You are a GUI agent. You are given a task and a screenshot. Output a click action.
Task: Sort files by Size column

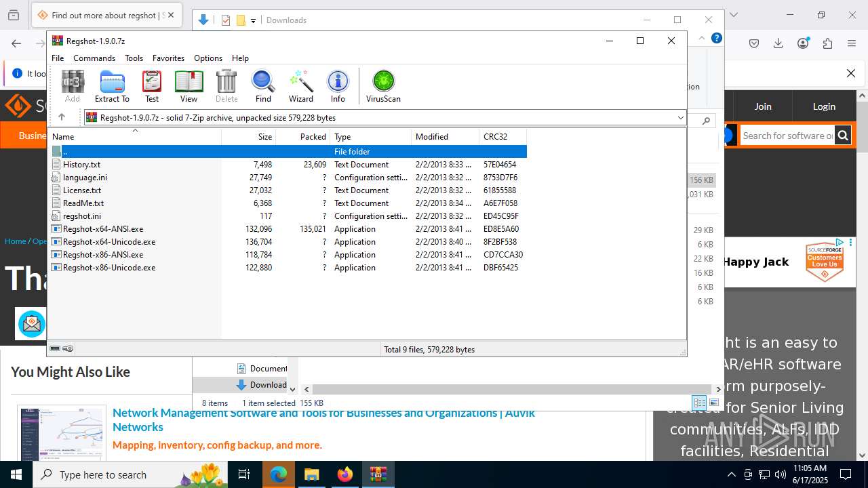pyautogui.click(x=249, y=136)
